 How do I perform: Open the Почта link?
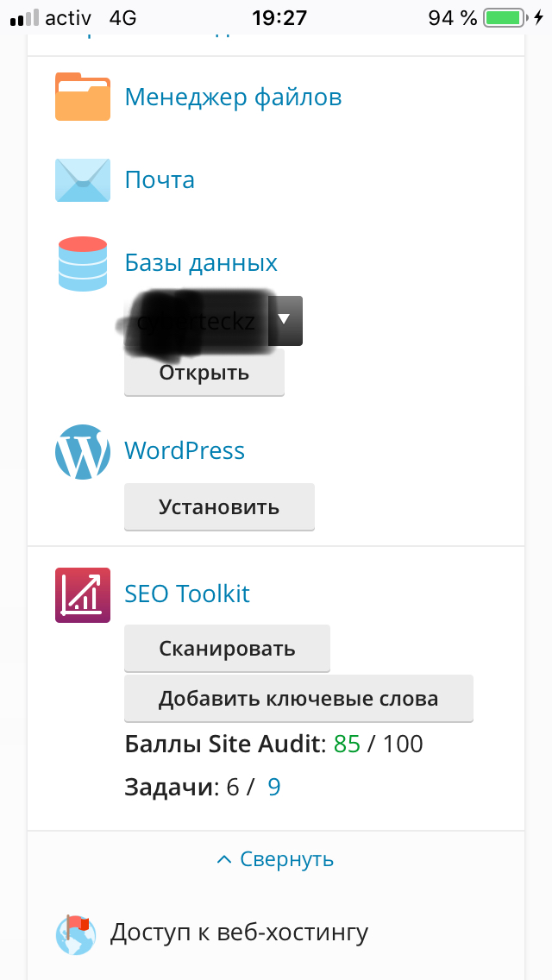160,180
